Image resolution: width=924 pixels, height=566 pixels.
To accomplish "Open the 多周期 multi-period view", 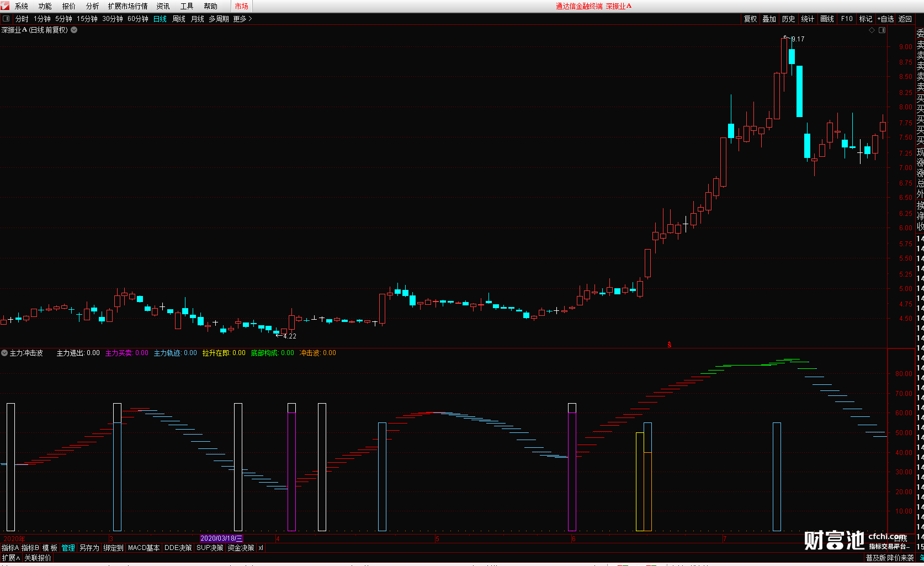I will (x=219, y=19).
